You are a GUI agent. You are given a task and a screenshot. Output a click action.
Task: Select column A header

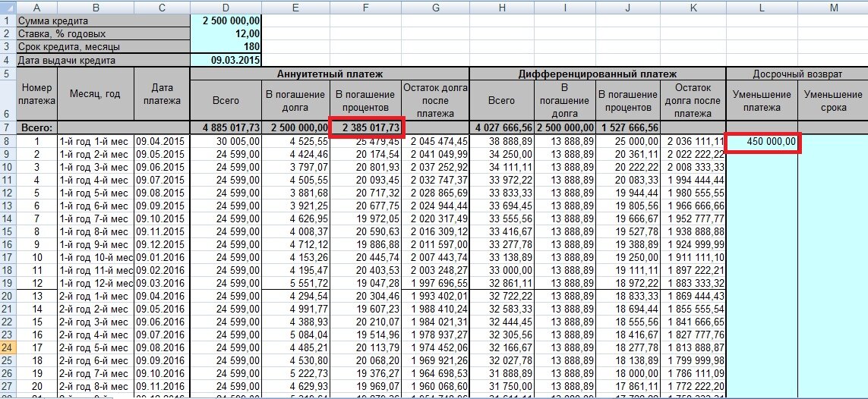36,7
